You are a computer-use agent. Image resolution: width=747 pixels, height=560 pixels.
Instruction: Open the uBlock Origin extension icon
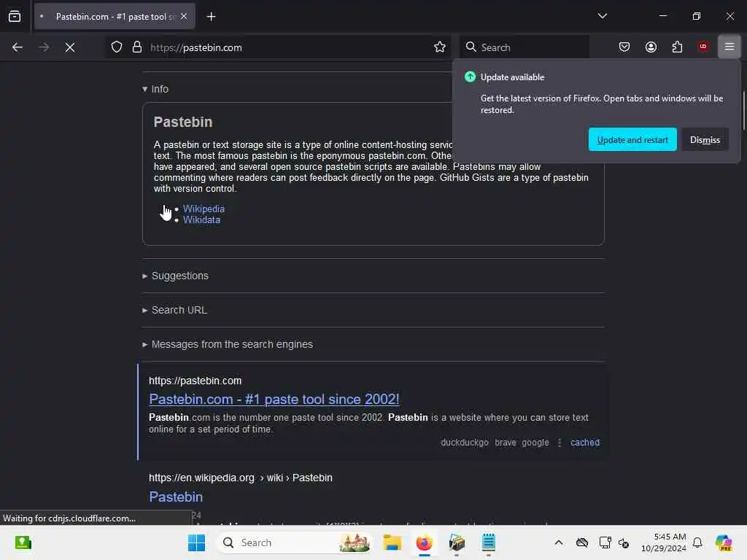tap(703, 47)
